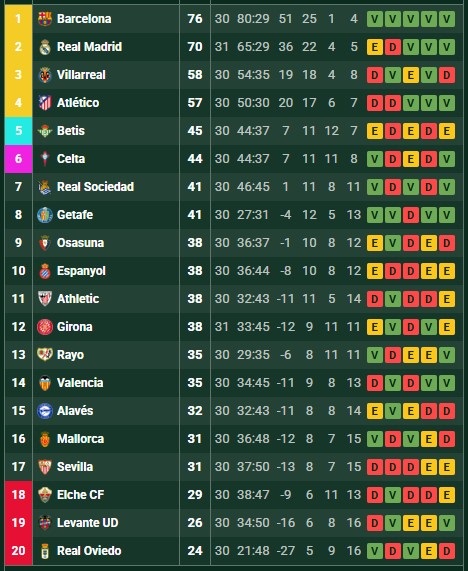The height and width of the screenshot is (571, 468).
Task: Click the Sevilla club crest
Action: tap(45, 467)
